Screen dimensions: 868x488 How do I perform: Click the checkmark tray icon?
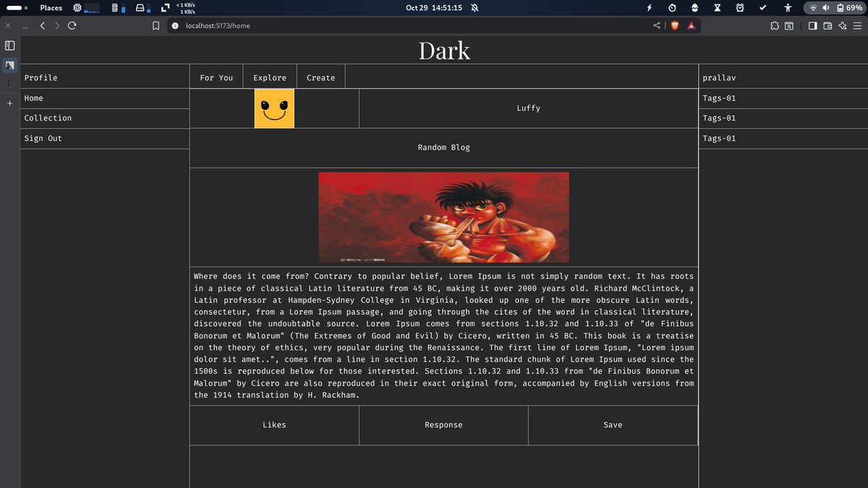(x=763, y=8)
